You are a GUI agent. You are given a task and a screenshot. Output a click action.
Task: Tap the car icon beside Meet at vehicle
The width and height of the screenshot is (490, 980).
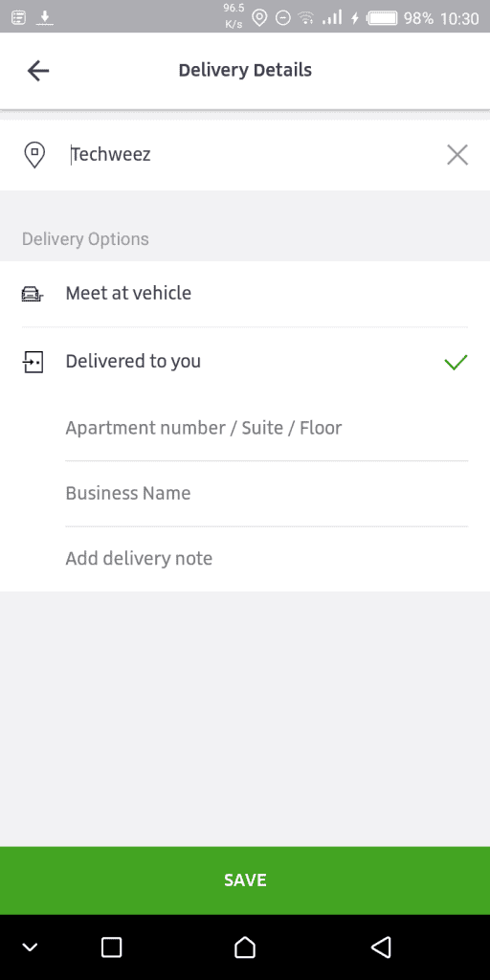(33, 294)
